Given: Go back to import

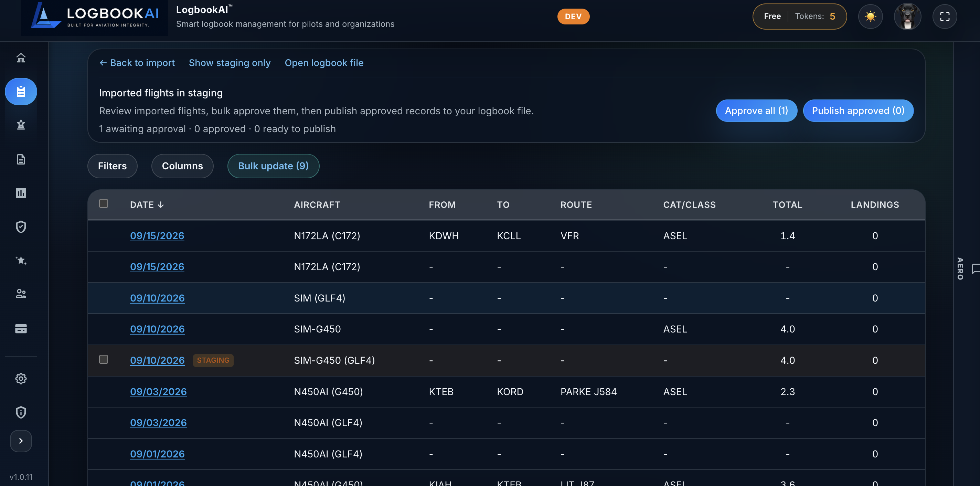Looking at the screenshot, I should click(137, 63).
